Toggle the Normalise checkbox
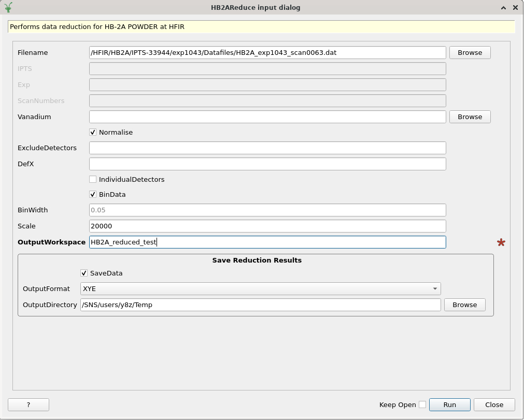 (x=93, y=133)
